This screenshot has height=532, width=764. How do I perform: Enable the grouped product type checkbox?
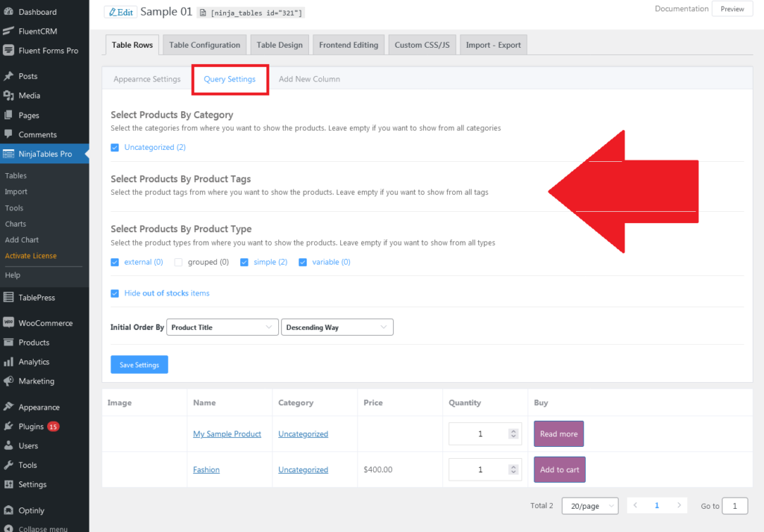(178, 262)
